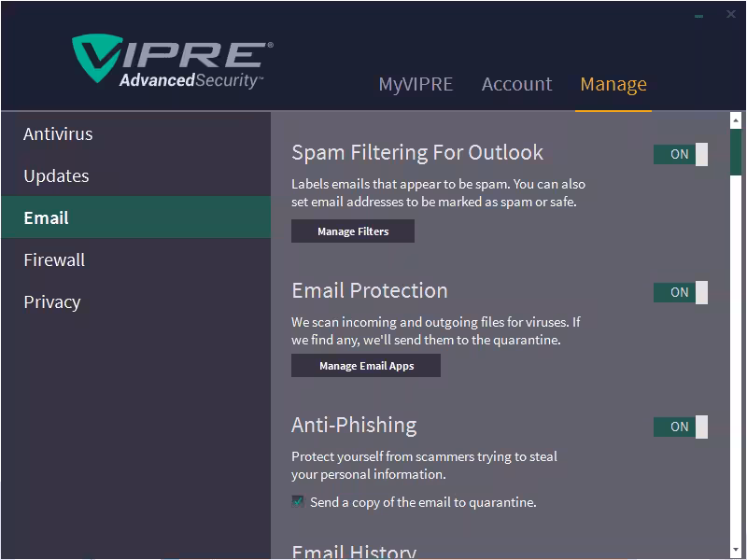Close the VIPRE window
The image size is (747, 560).
(731, 14)
